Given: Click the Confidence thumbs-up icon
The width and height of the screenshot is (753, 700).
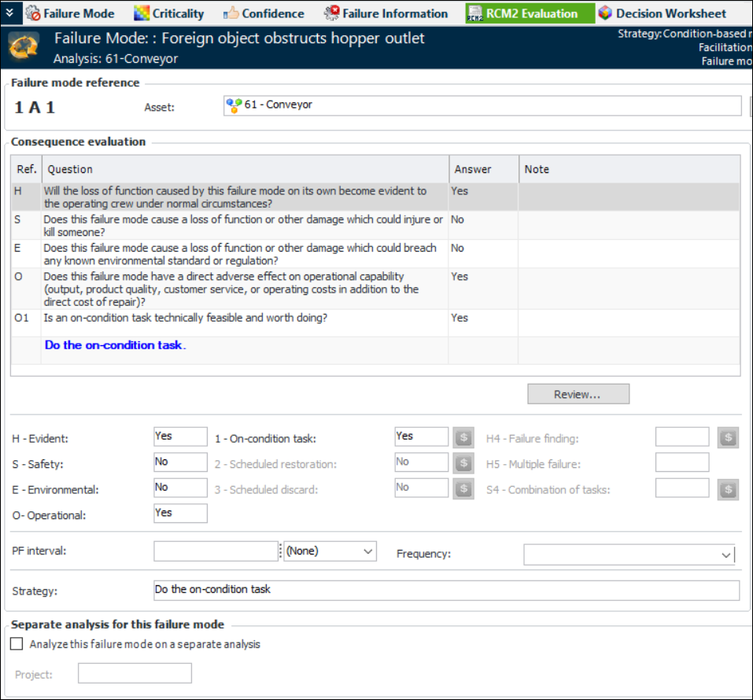Looking at the screenshot, I should [231, 13].
